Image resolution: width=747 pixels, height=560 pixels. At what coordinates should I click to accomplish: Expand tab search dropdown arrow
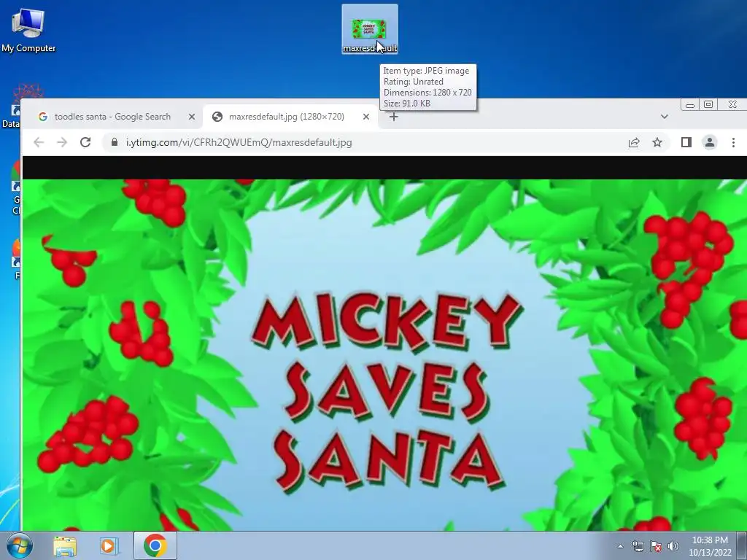[x=664, y=117]
